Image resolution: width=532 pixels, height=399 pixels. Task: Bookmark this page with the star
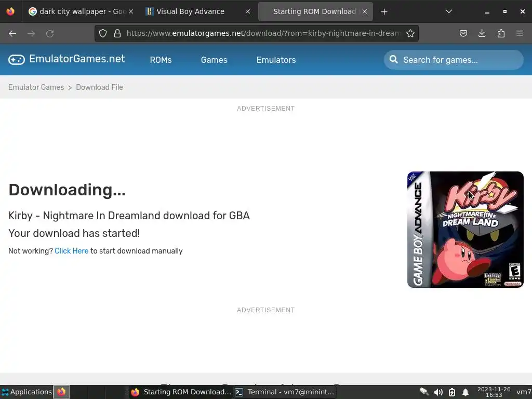point(410,33)
